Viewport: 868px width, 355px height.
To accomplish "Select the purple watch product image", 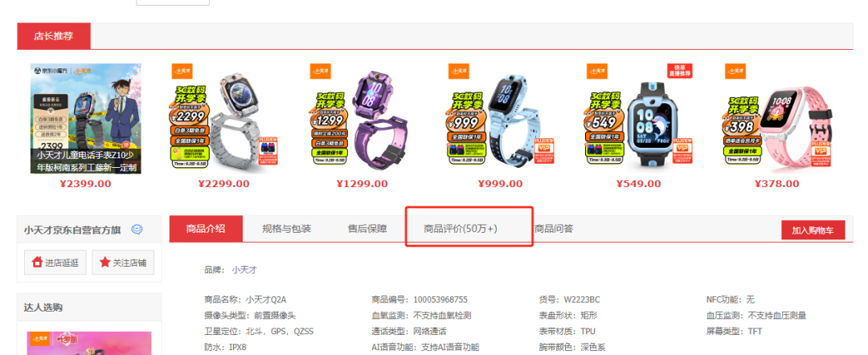I will tap(362, 118).
